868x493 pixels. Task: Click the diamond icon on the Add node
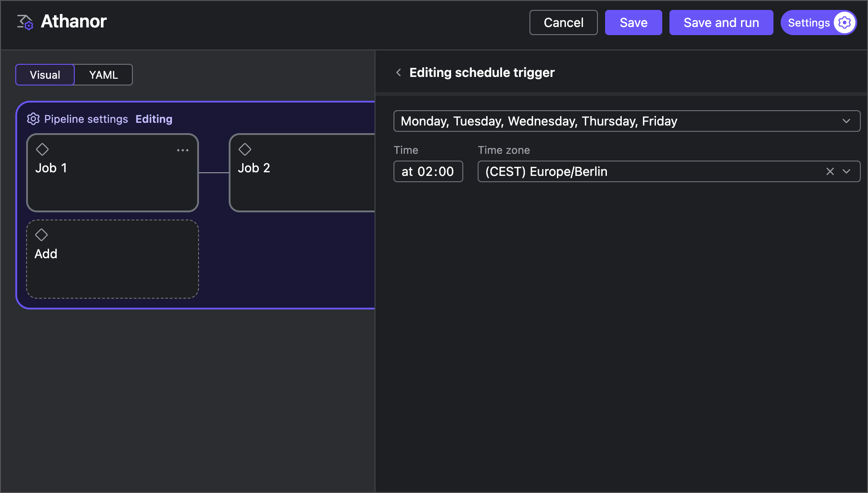click(x=41, y=235)
